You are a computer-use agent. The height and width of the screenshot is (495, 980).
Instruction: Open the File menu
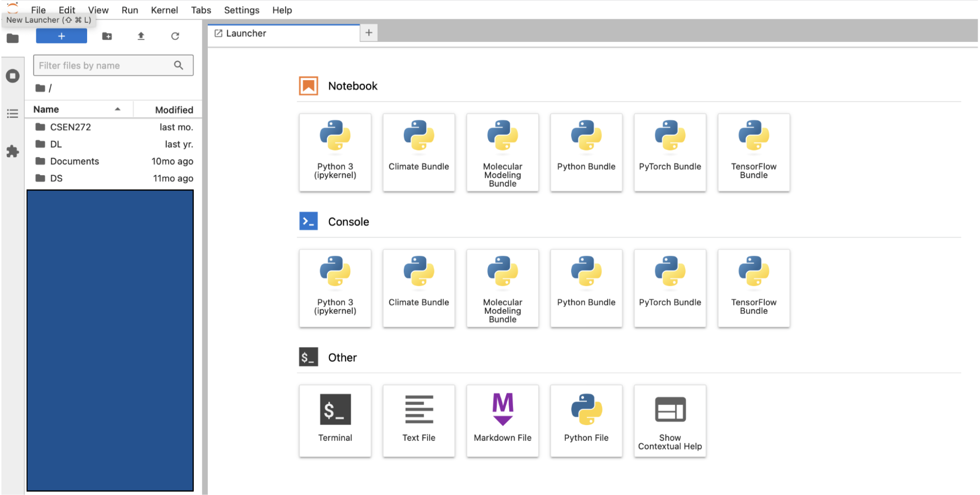[38, 10]
